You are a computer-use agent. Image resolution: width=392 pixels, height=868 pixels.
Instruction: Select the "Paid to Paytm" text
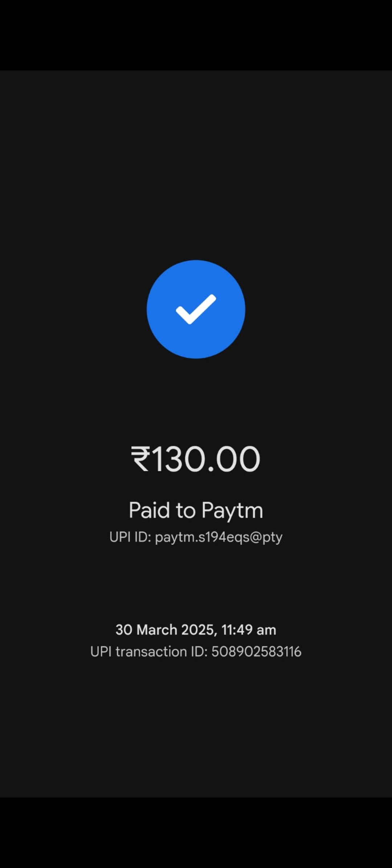[x=196, y=511]
